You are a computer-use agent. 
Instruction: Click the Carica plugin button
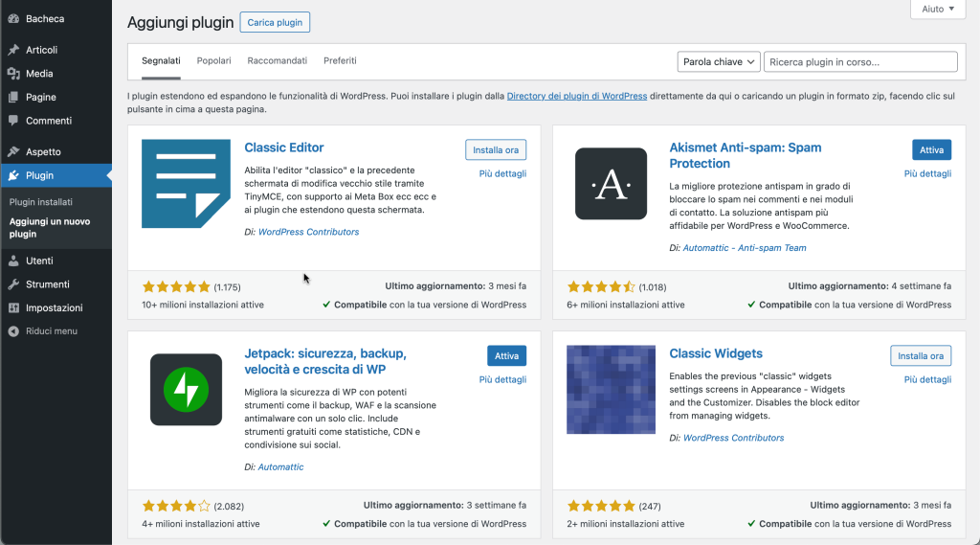[x=275, y=23]
